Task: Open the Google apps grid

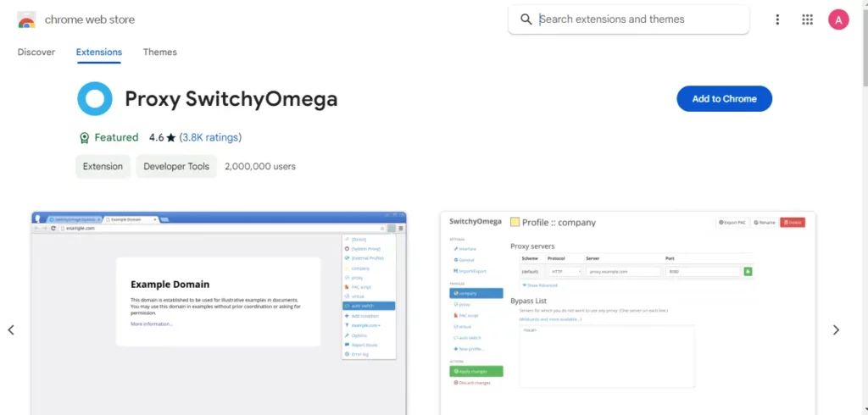Action: [x=807, y=20]
